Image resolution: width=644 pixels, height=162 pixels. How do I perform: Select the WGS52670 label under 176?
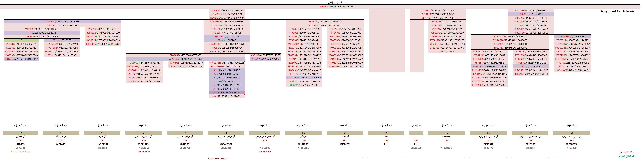[144, 152]
